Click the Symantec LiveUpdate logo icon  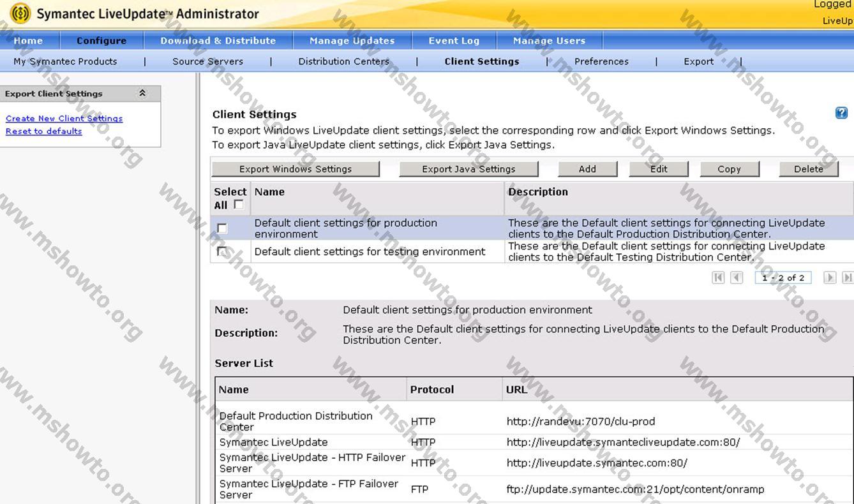[20, 13]
